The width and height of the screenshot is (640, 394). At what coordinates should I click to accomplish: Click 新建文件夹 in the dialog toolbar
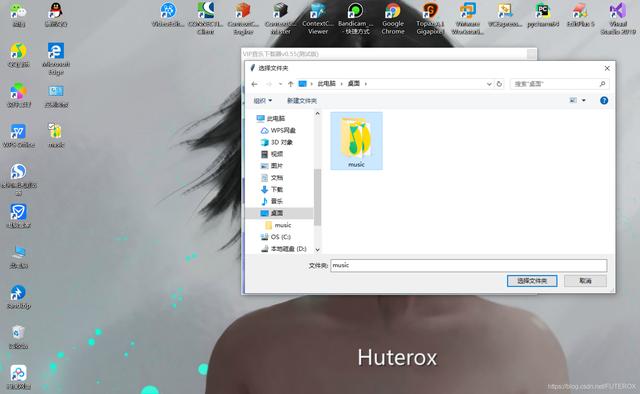point(302,100)
